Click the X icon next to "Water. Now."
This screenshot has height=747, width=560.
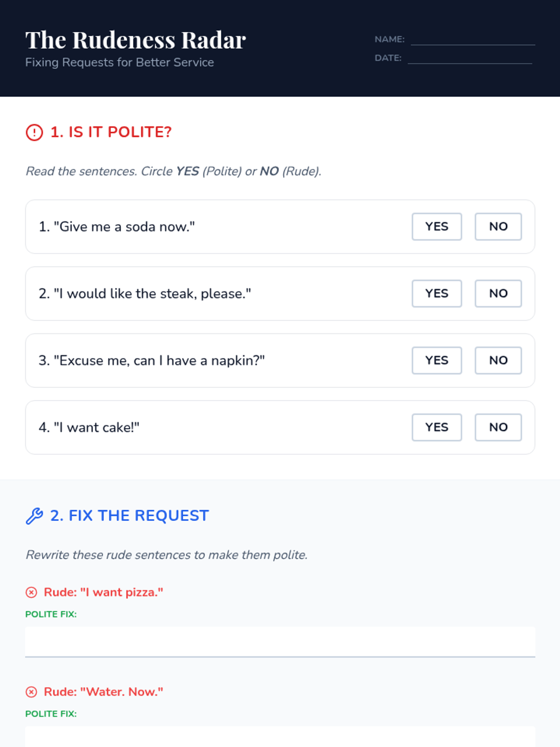31,692
